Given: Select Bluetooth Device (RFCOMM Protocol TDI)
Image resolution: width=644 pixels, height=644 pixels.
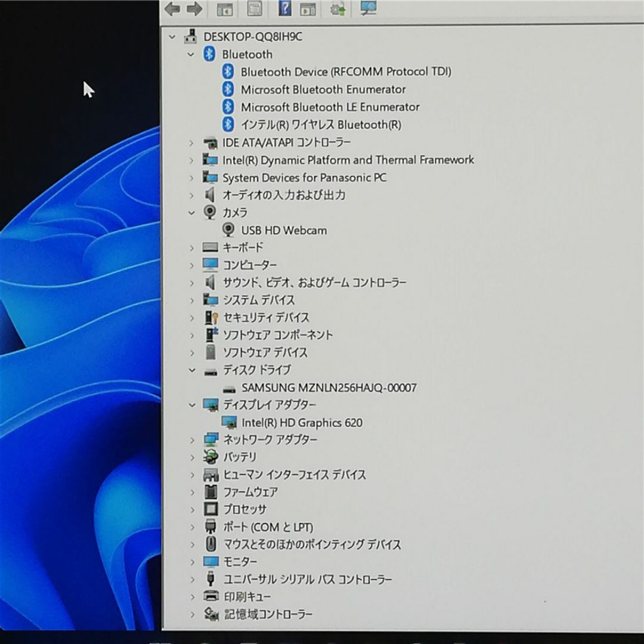Looking at the screenshot, I should [x=346, y=72].
